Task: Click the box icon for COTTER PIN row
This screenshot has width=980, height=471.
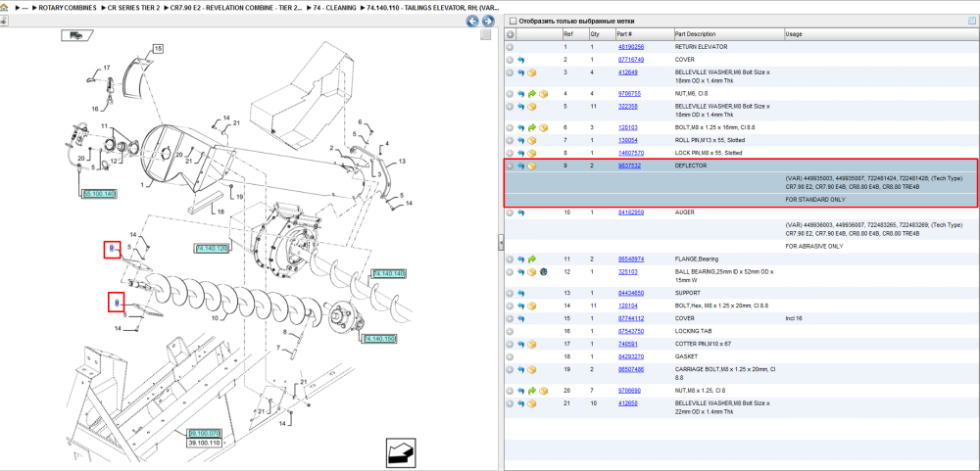Action: 532,345
